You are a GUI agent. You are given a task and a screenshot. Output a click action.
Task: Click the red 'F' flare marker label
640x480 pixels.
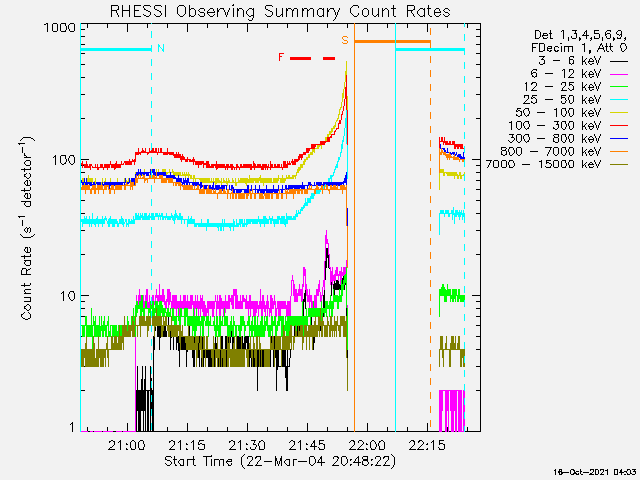tap(281, 57)
